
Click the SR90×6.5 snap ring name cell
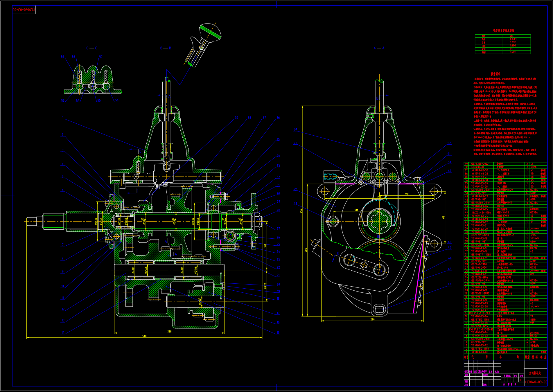tap(507, 320)
